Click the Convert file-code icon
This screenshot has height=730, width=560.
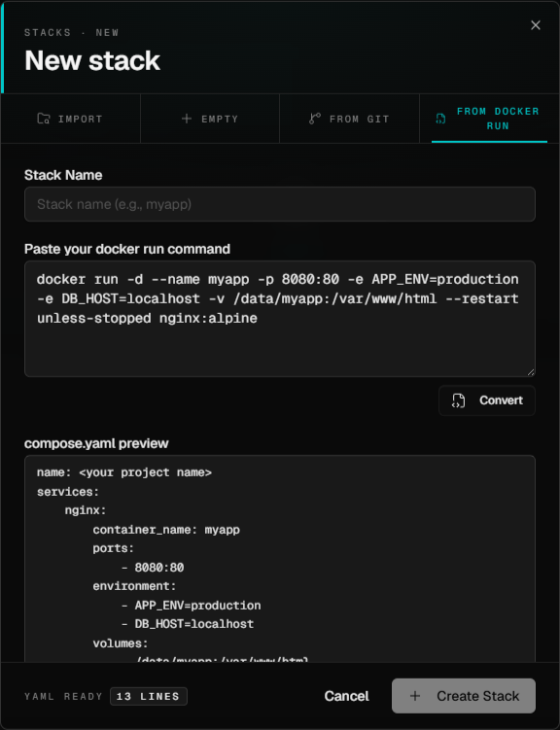458,400
